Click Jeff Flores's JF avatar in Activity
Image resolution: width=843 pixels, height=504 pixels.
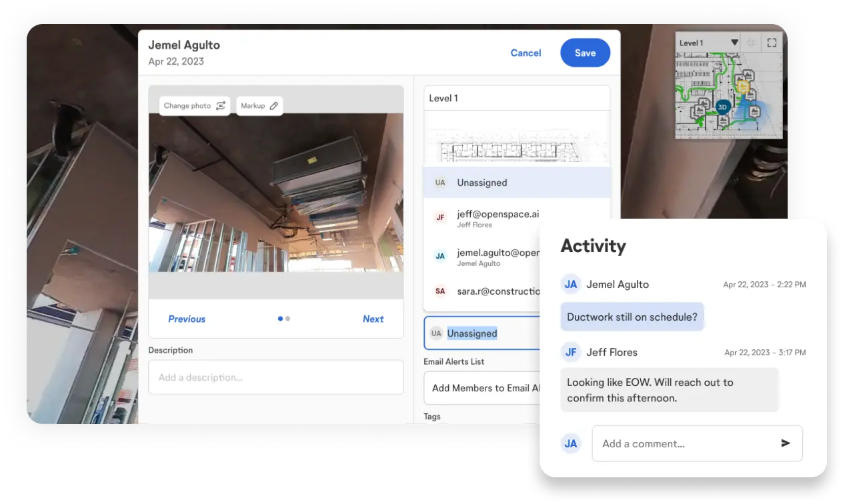click(x=570, y=353)
